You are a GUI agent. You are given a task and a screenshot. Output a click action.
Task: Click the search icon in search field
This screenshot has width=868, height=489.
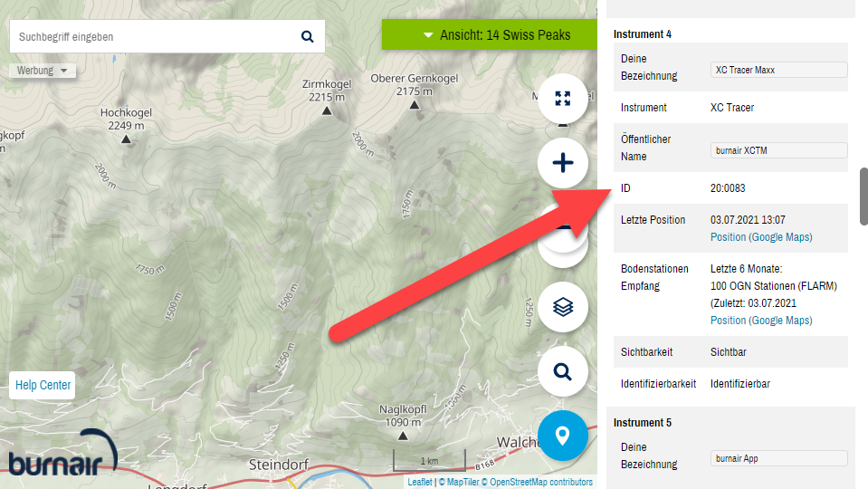click(x=307, y=36)
